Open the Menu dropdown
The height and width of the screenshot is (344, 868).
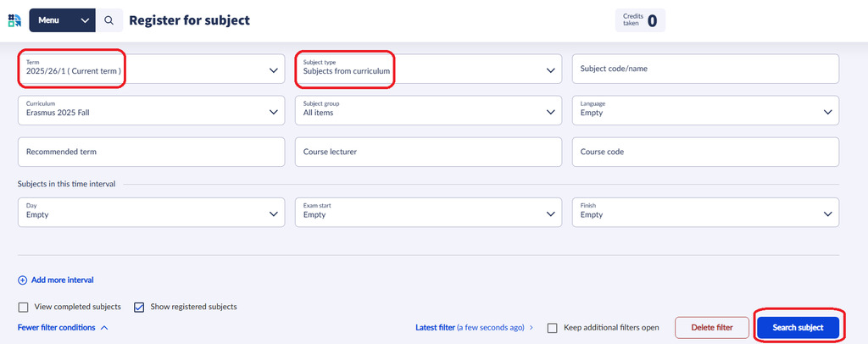[62, 20]
